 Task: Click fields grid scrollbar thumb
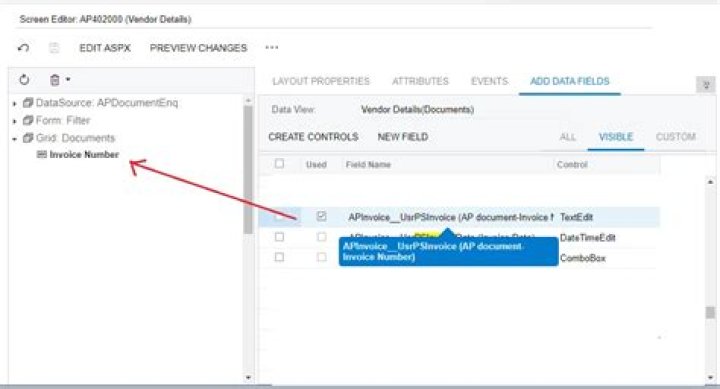(x=710, y=312)
